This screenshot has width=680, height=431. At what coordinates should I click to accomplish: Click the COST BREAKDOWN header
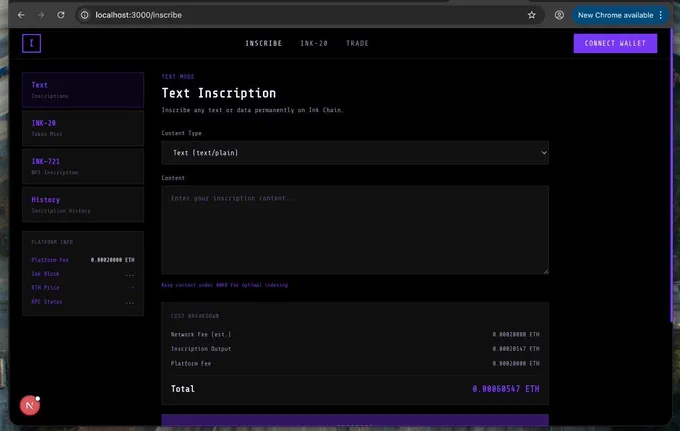(195, 316)
